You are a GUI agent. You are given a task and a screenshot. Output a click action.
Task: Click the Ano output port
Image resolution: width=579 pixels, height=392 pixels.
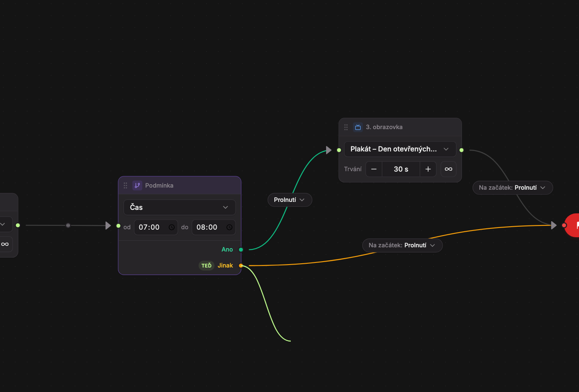click(241, 249)
